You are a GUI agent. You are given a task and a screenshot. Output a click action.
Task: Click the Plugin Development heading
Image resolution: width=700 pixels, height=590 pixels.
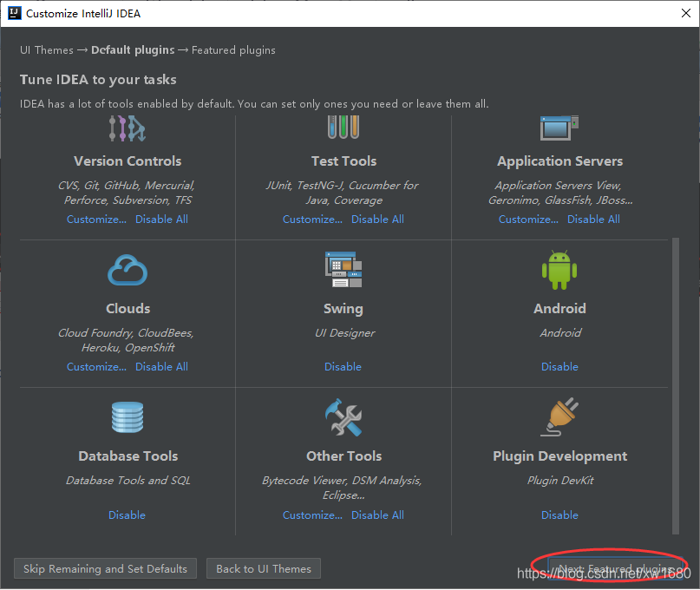tap(559, 456)
